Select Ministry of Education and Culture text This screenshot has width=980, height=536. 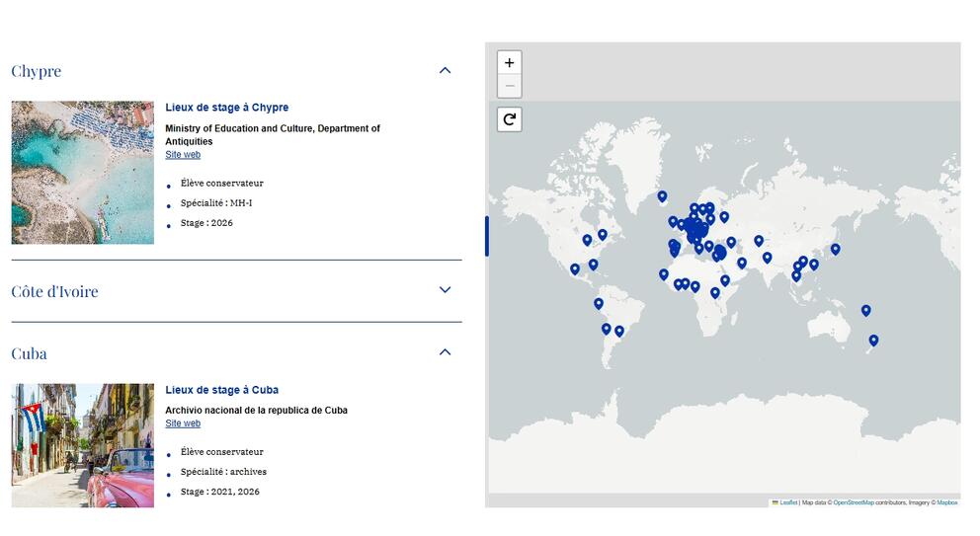click(273, 135)
